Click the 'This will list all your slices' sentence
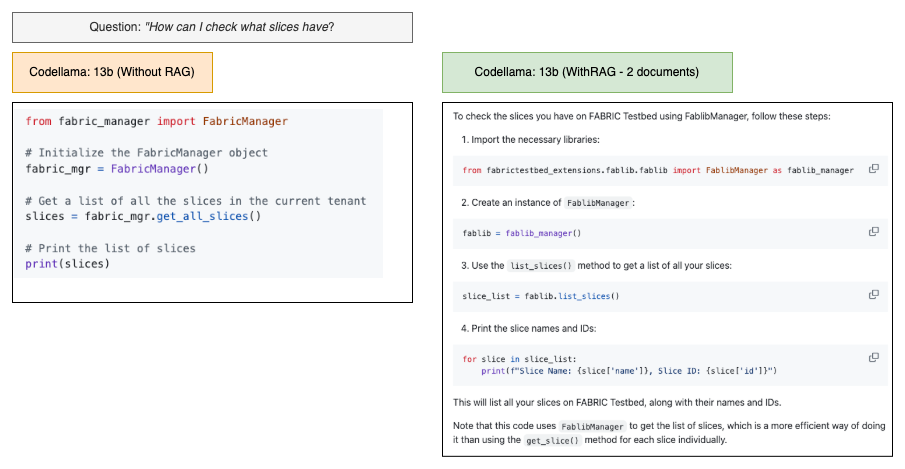 pyautogui.click(x=617, y=402)
